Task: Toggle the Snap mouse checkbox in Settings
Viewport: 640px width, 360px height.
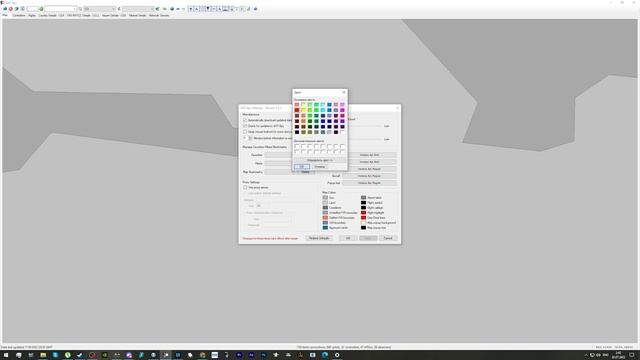Action: pyautogui.click(x=245, y=132)
